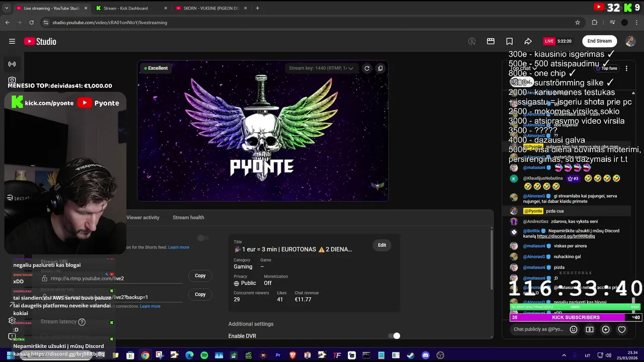The image size is (644, 362).
Task: Click the YouTube Studio logo
Action: (40, 41)
